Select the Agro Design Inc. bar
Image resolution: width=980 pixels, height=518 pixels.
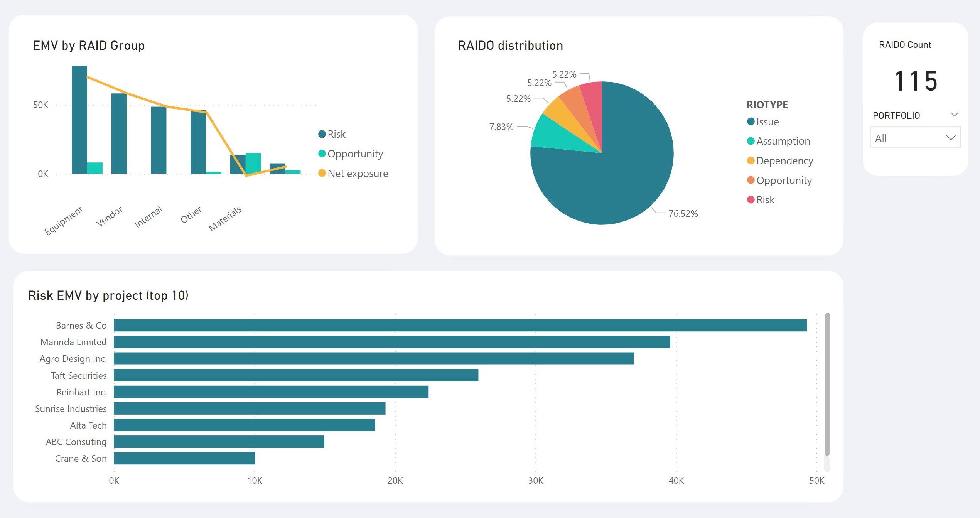click(x=374, y=358)
